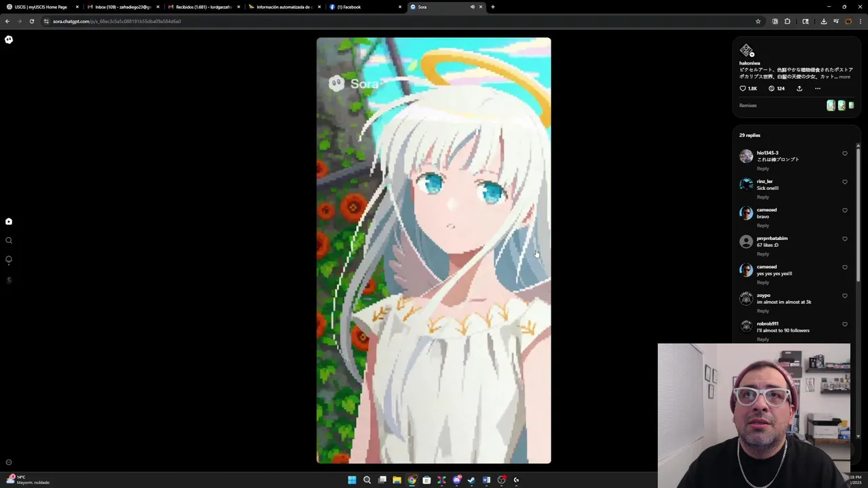This screenshot has width=868, height=488.
Task: Open the Windows Start menu
Action: coord(352,480)
